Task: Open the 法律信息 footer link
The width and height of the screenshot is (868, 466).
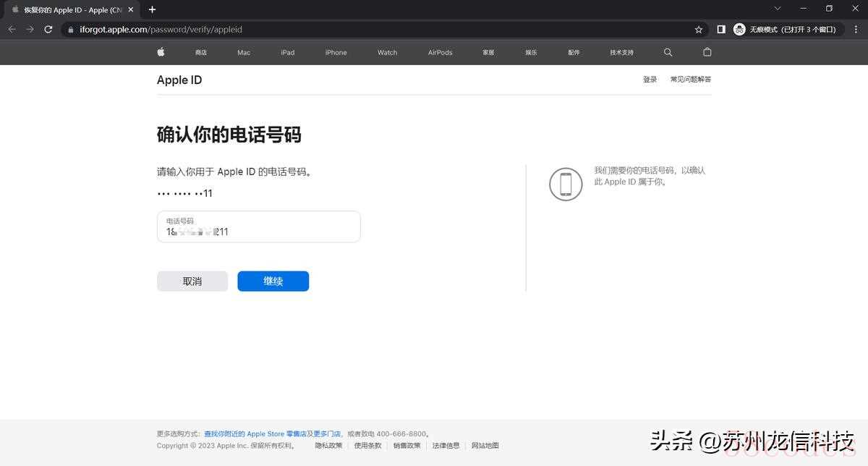Action: (446, 446)
